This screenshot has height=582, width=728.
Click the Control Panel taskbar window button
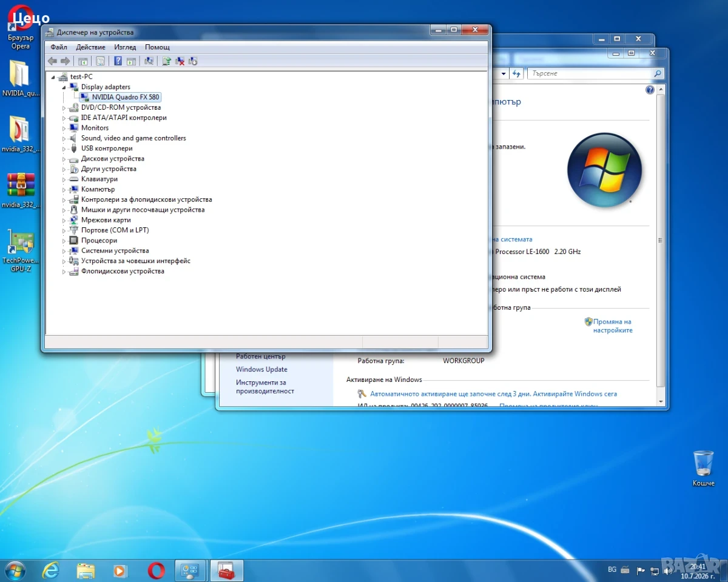pos(190,570)
